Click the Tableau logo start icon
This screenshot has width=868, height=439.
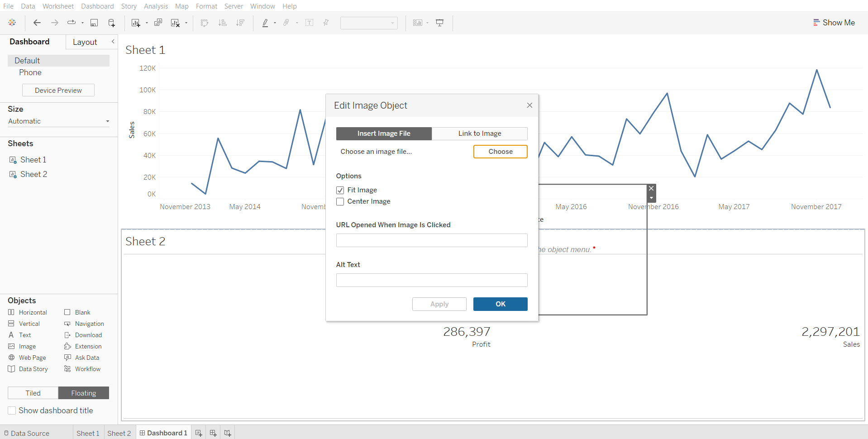[12, 23]
